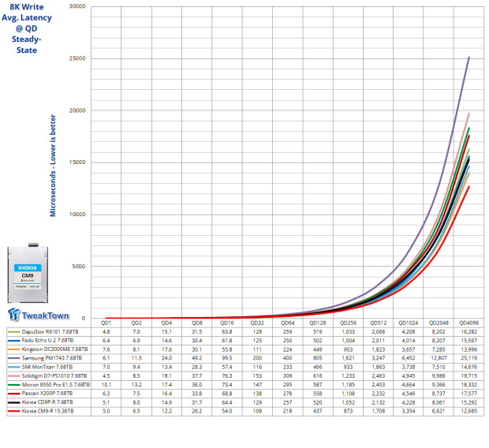Screen dimensions: 489x448
Task: Select the Pascari X200P 7.68TB legend label
Action: [47, 394]
